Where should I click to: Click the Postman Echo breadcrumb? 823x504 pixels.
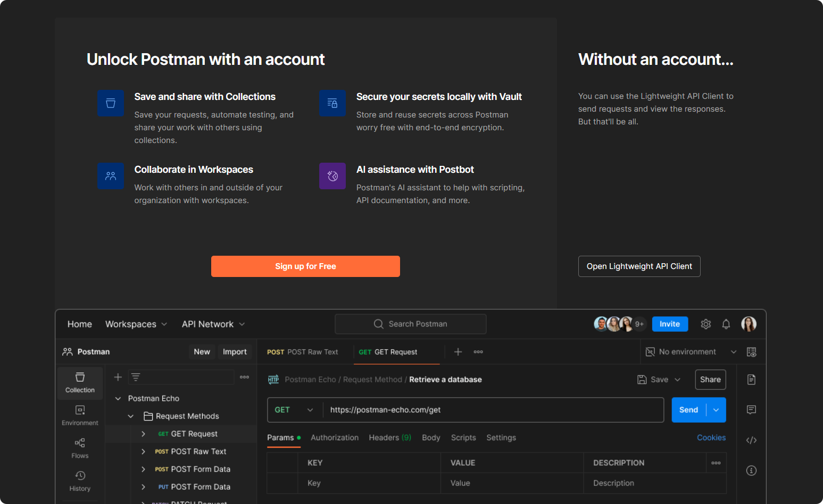(310, 380)
